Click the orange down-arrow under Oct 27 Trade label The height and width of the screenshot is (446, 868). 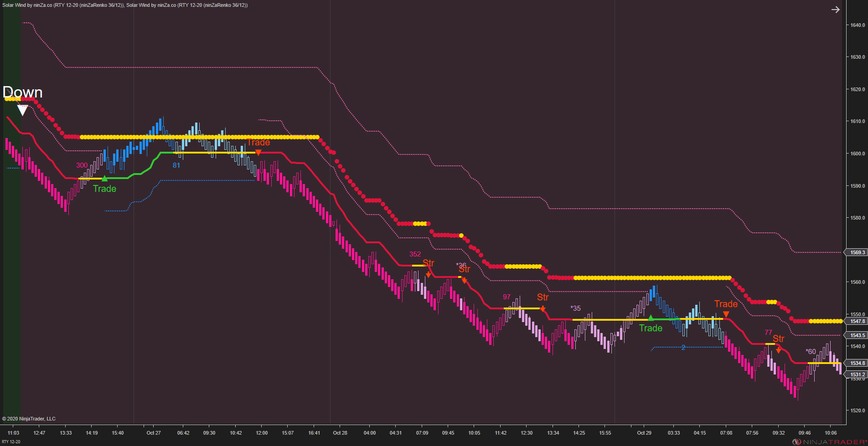tap(258, 153)
